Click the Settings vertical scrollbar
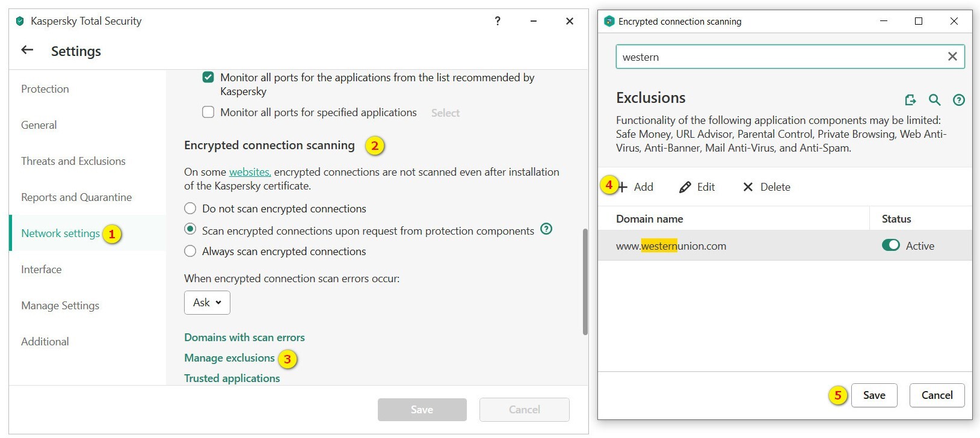The width and height of the screenshot is (980, 438). pyautogui.click(x=585, y=282)
